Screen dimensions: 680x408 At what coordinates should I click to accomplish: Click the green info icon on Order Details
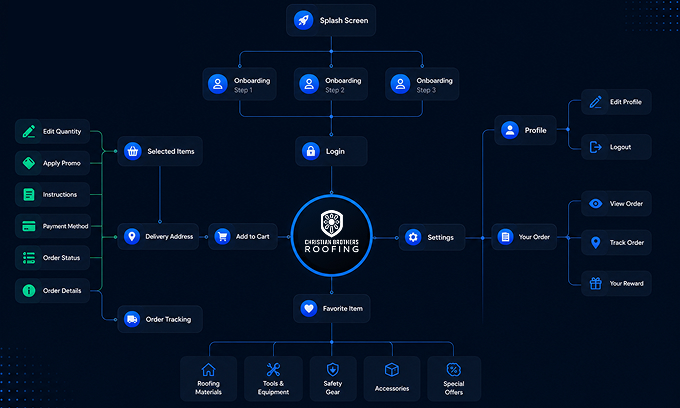29,290
